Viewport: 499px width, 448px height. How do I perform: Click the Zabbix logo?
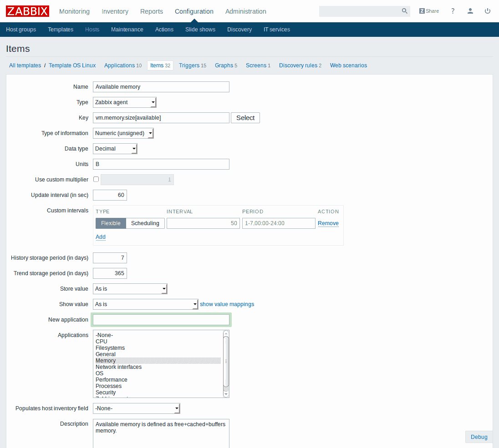click(x=28, y=11)
